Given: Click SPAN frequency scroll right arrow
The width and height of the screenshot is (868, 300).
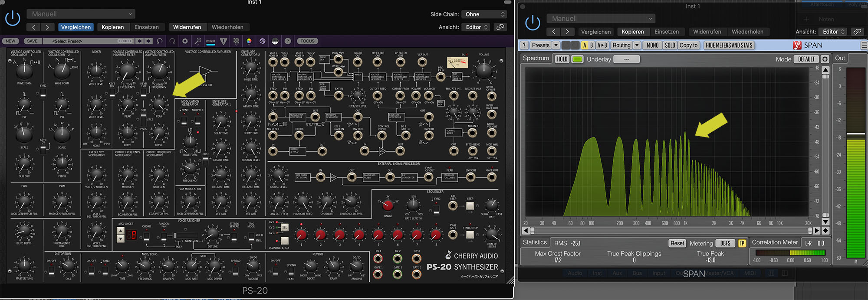Looking at the screenshot, I should point(817,231).
